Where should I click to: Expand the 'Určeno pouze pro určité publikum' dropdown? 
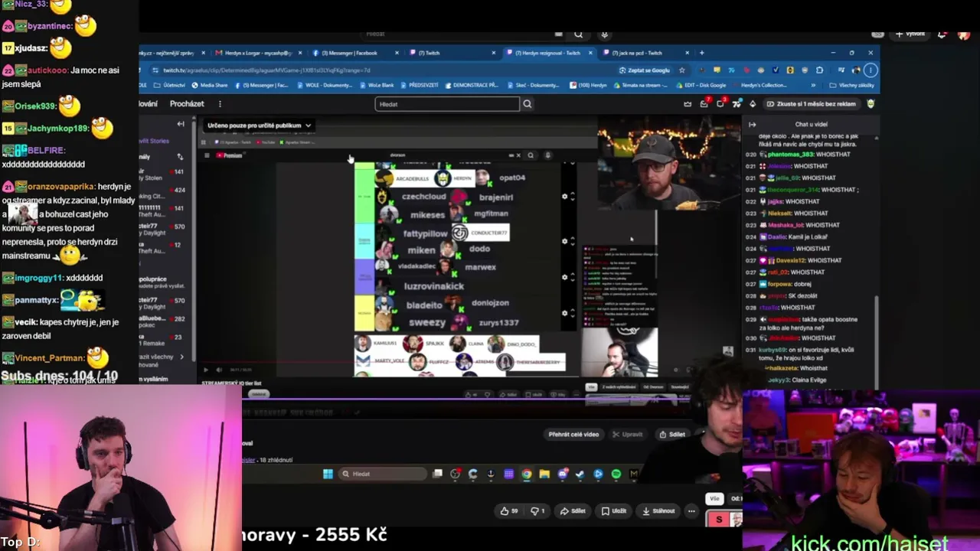260,126
